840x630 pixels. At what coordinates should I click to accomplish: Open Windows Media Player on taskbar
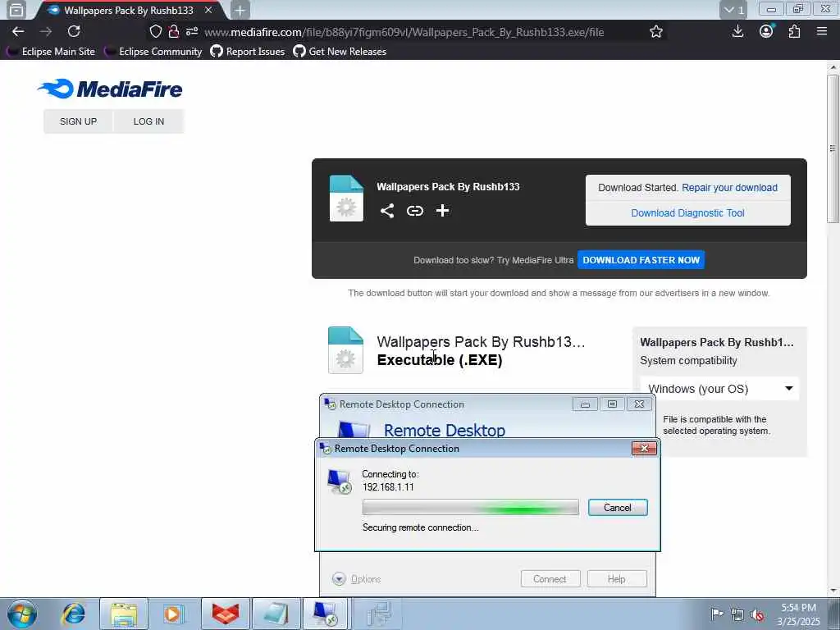[x=173, y=614]
